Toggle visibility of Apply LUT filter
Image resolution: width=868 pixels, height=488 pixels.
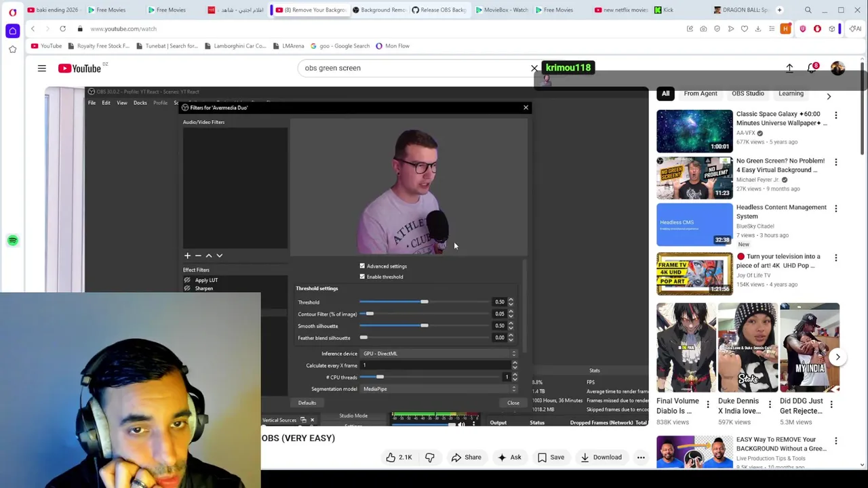[187, 280]
